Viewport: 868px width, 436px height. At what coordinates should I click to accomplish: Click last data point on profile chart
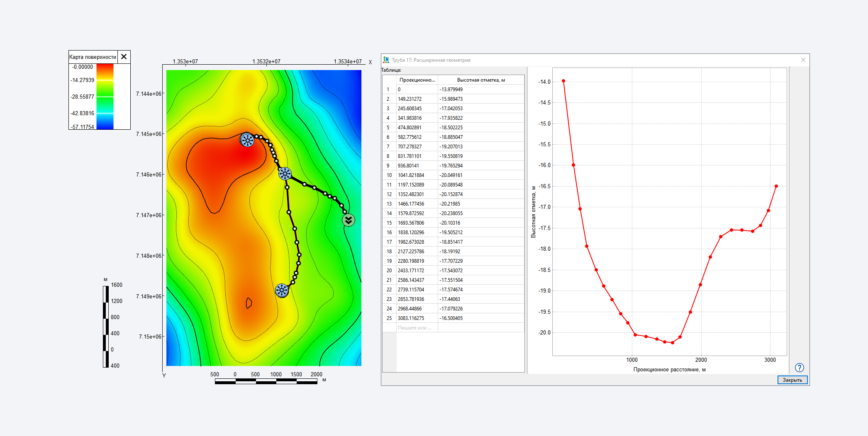click(776, 186)
